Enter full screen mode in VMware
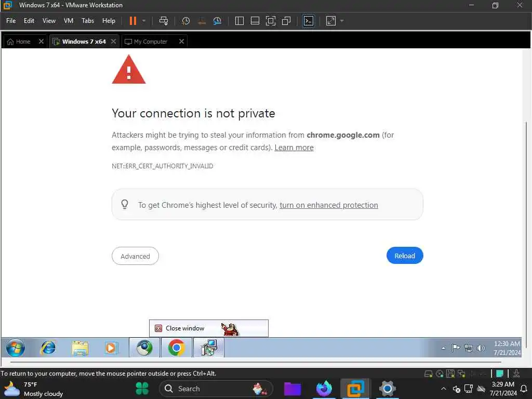532x399 pixels. (270, 21)
